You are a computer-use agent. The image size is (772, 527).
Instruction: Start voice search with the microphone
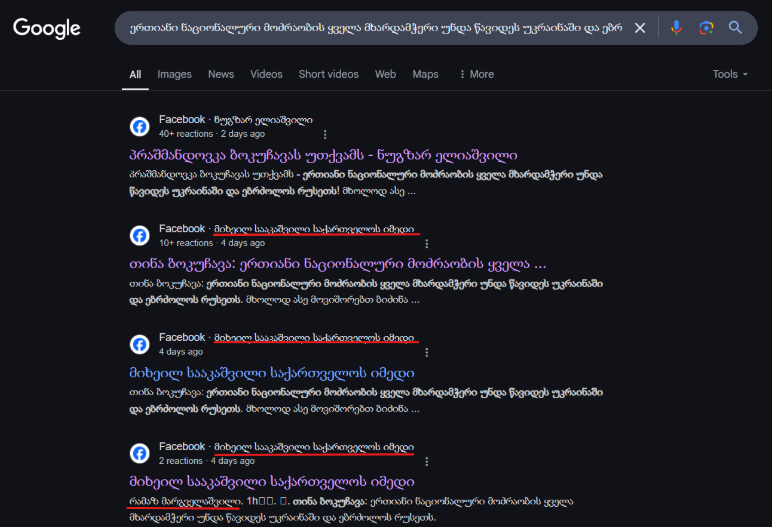(676, 28)
